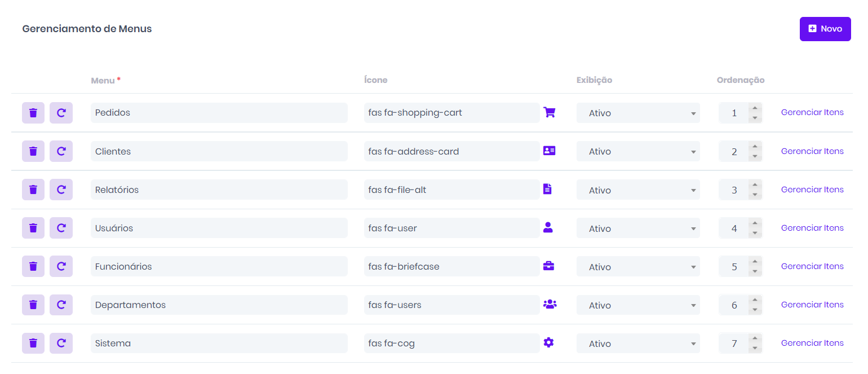This screenshot has height=374, width=868.
Task: Click refresh icon for Departamentos row
Action: (61, 305)
